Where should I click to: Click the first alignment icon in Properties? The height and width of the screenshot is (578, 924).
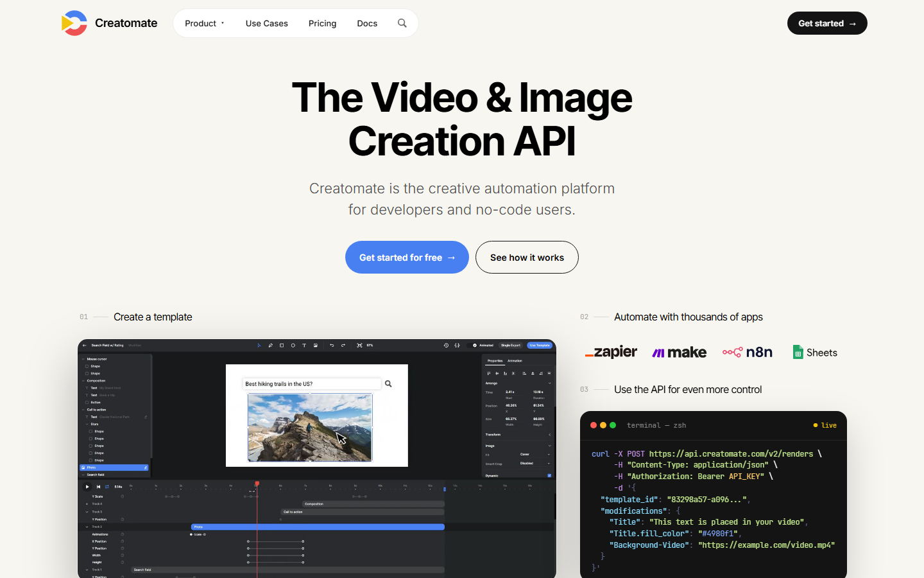point(489,373)
